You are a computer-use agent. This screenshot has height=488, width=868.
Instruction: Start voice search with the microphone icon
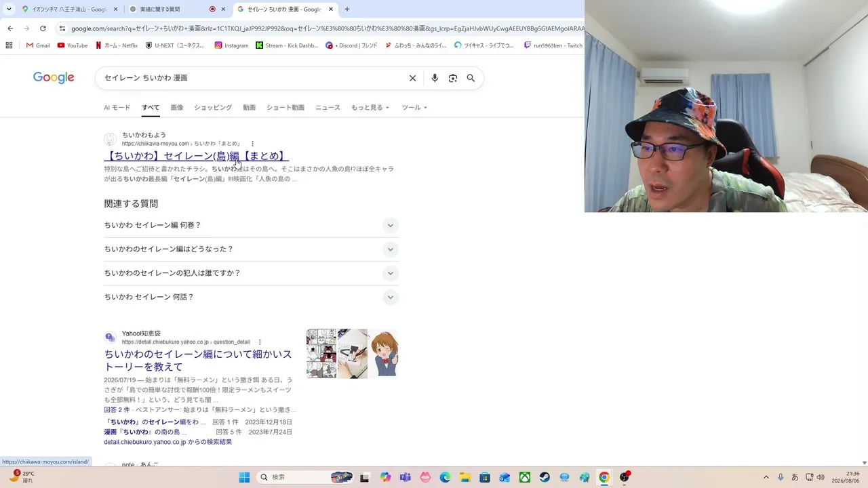tap(435, 78)
